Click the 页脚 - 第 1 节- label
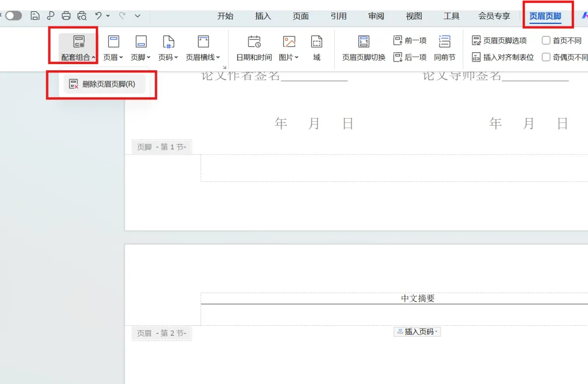 162,147
